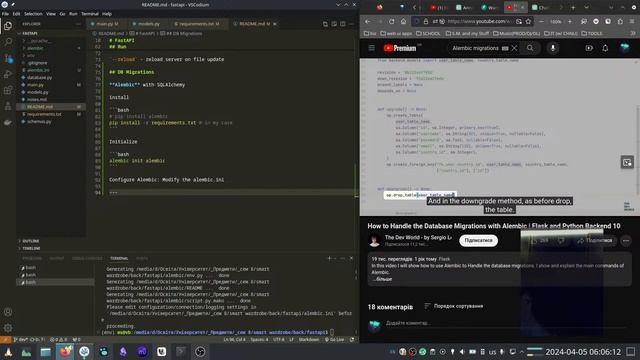
Task: Zoom in the browser page with plus icon
Action: click(x=570, y=21)
